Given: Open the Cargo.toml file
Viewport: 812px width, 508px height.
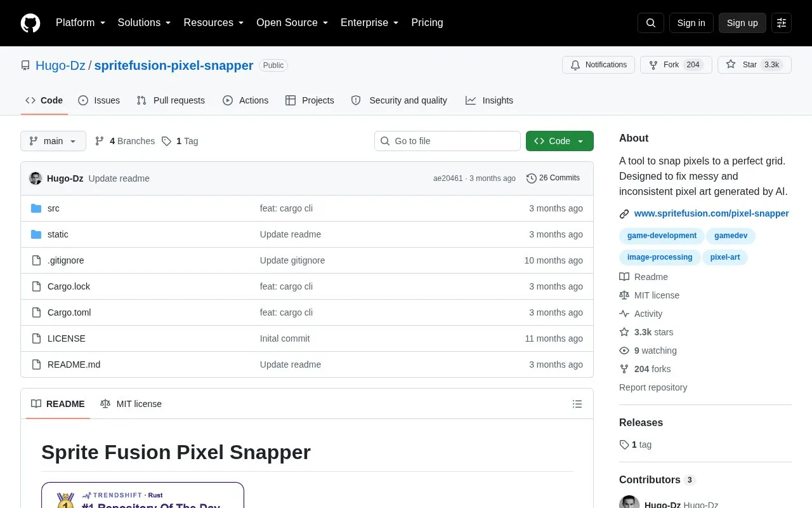Looking at the screenshot, I should tap(69, 312).
